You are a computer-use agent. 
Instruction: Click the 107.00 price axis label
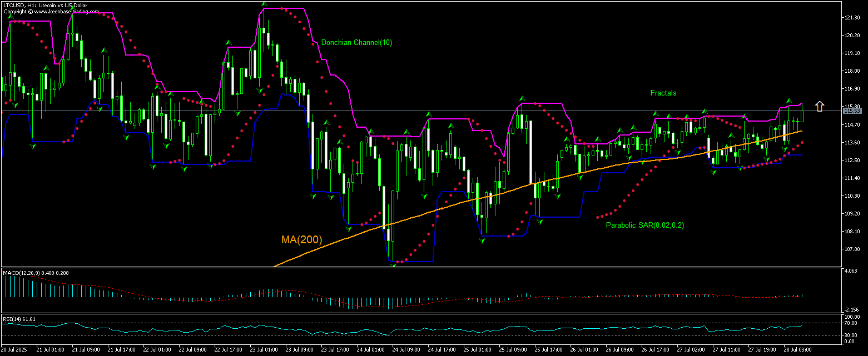click(851, 249)
